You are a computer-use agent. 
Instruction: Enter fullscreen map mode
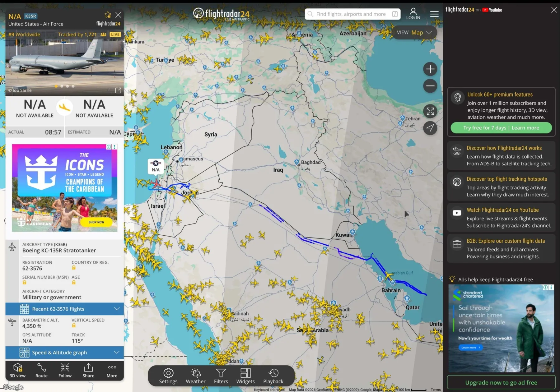pyautogui.click(x=430, y=111)
